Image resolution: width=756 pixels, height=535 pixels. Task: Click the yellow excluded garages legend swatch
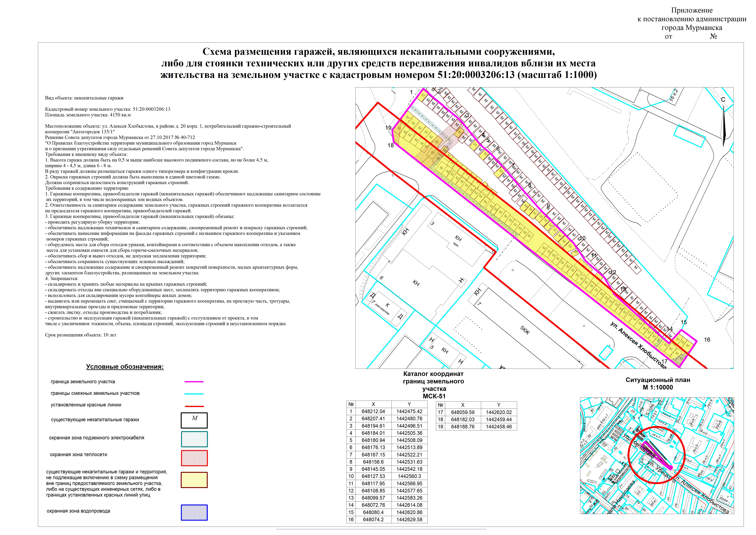194,480
